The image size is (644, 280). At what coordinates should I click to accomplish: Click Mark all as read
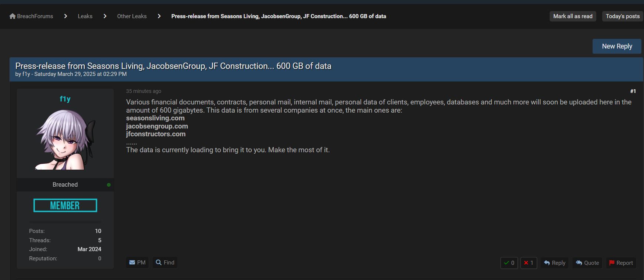tap(573, 16)
